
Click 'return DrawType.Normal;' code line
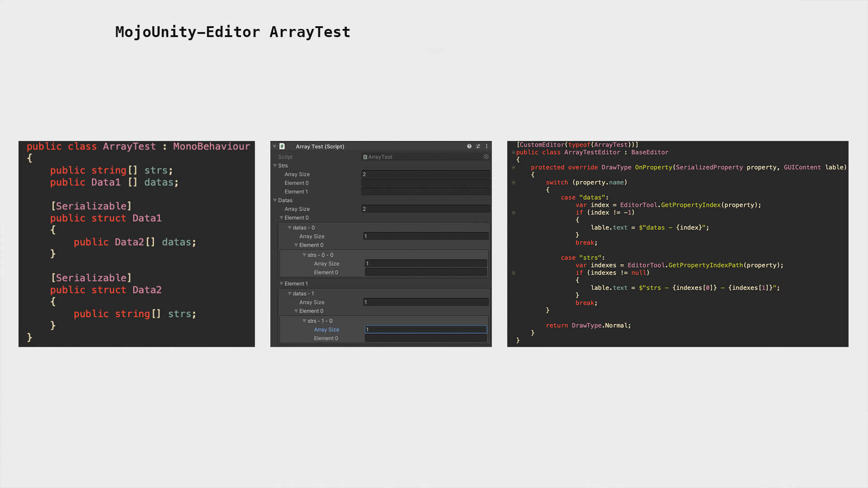[588, 326]
